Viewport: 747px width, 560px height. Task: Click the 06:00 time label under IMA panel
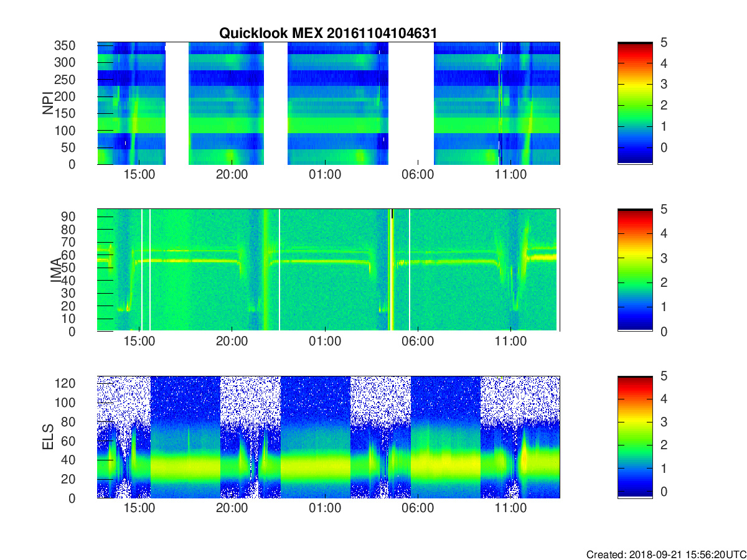(x=418, y=342)
